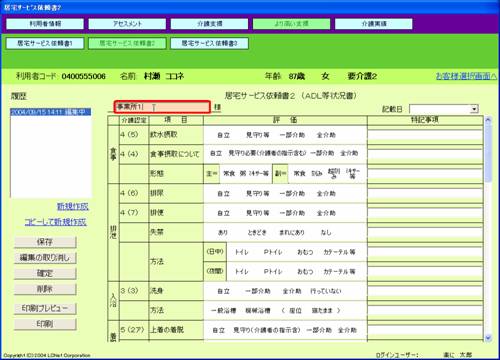Select カテーテル等 for (夜間) 方法
The width and height of the screenshot is (500, 360).
[x=339, y=272]
